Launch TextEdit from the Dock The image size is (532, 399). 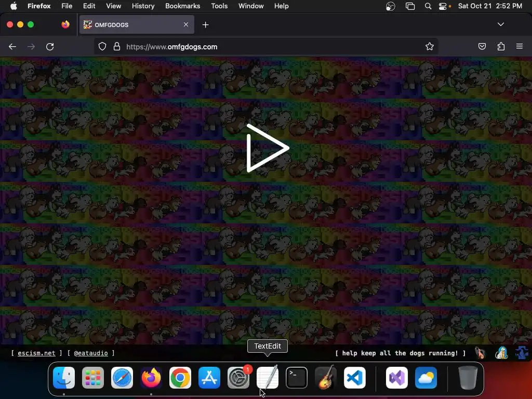pos(268,378)
